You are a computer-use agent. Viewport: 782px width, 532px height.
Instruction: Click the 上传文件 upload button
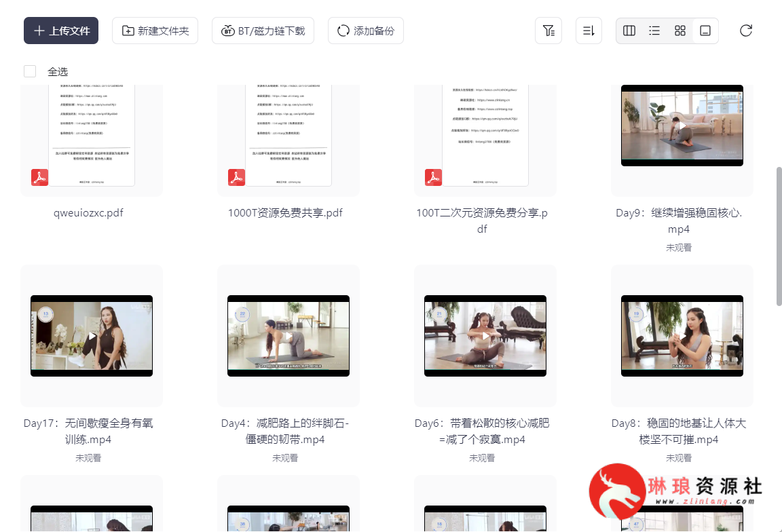point(61,31)
